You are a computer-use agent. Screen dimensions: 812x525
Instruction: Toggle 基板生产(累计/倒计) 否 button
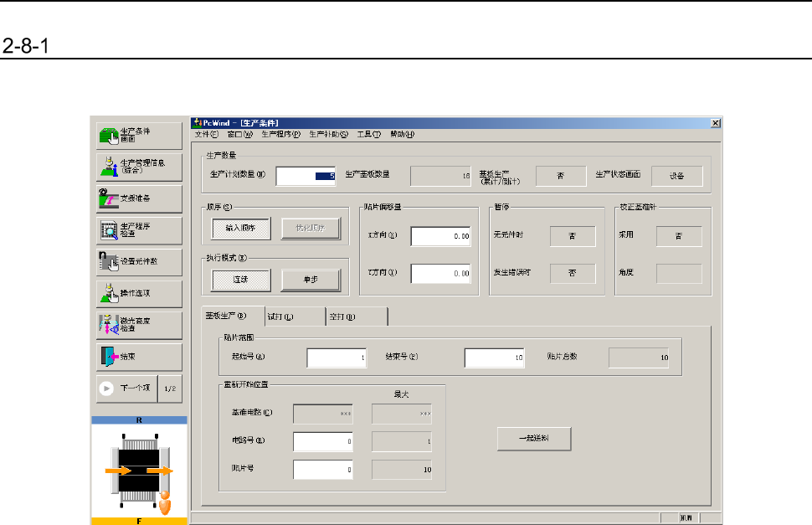[x=561, y=176]
